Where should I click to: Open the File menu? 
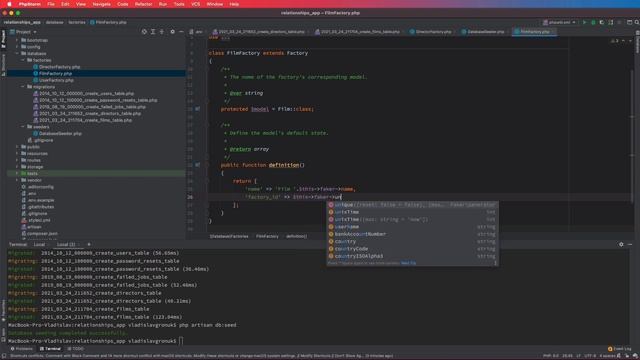pyautogui.click(x=51, y=4)
